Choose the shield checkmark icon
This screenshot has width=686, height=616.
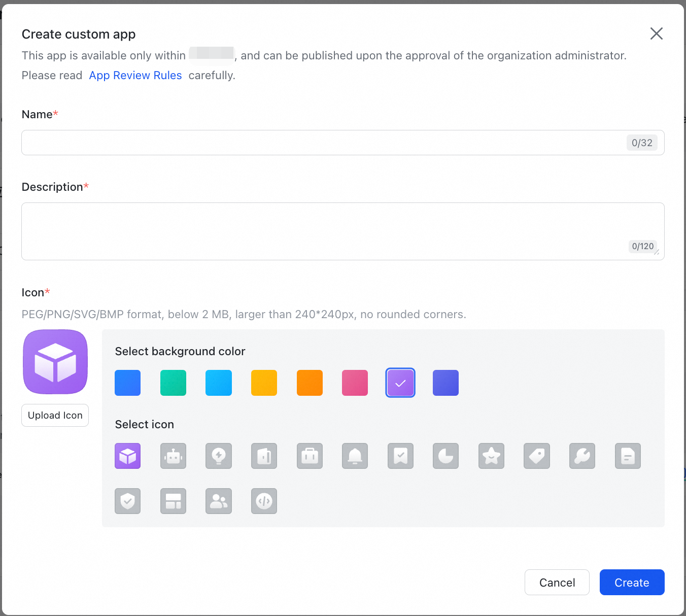pos(127,501)
